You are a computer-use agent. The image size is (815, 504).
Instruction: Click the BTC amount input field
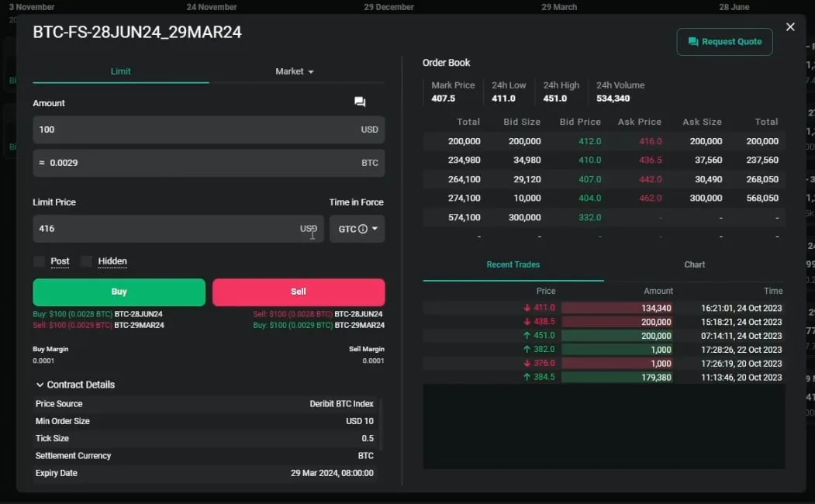209,163
